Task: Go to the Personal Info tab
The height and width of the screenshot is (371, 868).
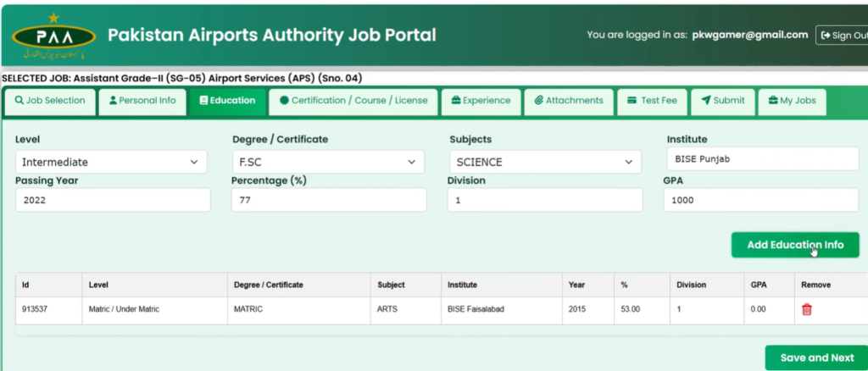Action: click(142, 101)
